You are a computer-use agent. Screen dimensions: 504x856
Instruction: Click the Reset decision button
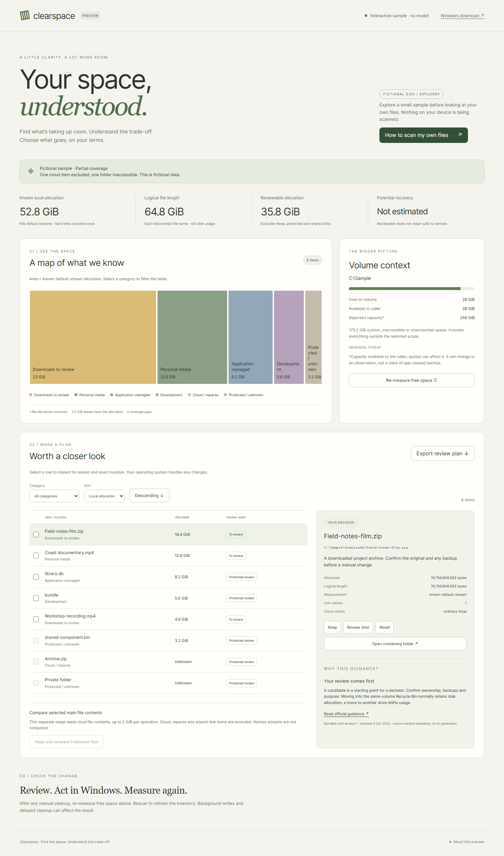coord(385,627)
